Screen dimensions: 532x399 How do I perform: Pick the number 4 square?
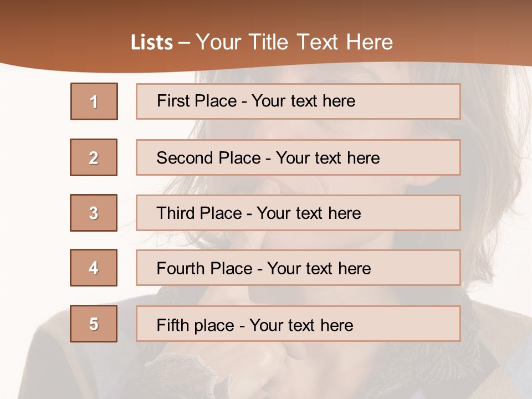pyautogui.click(x=94, y=268)
